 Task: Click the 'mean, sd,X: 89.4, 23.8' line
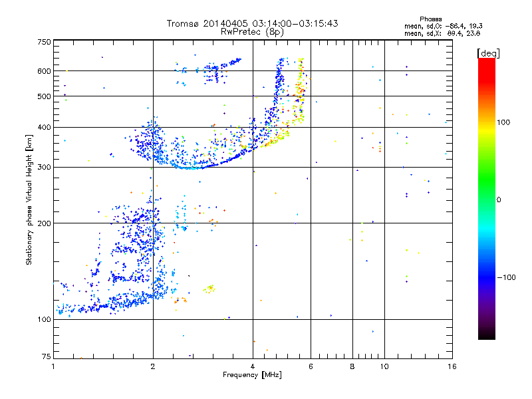point(442,33)
